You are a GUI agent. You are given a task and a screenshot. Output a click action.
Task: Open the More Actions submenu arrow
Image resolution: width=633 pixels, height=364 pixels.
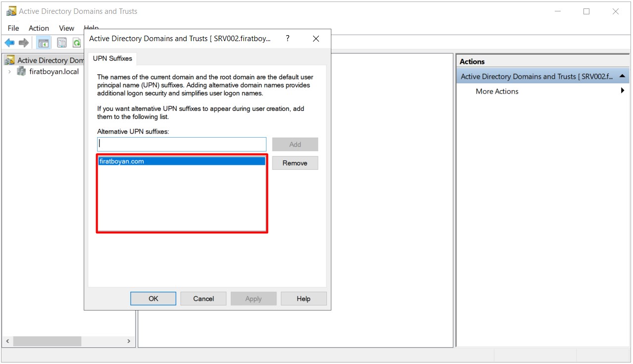[623, 91]
